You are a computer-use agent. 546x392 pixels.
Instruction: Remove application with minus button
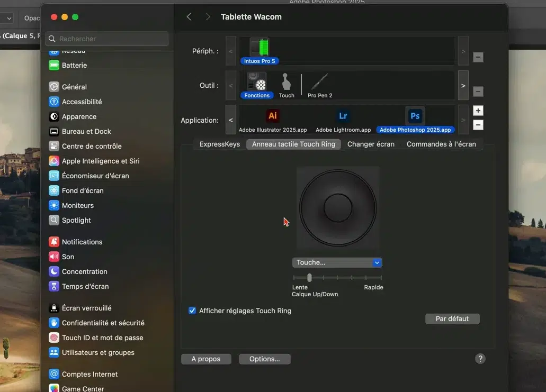pyautogui.click(x=478, y=125)
